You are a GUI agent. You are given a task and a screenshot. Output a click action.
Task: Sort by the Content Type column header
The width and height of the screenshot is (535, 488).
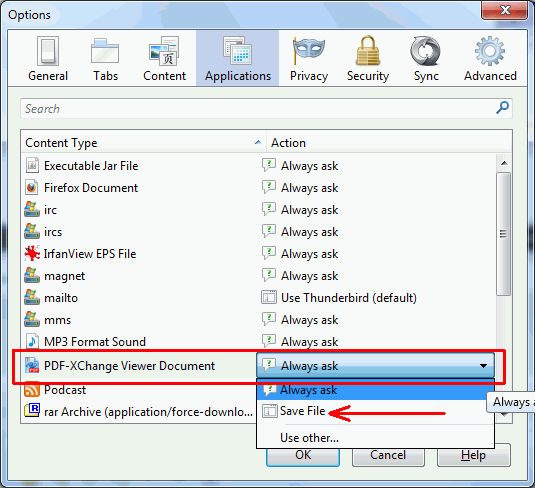(143, 143)
